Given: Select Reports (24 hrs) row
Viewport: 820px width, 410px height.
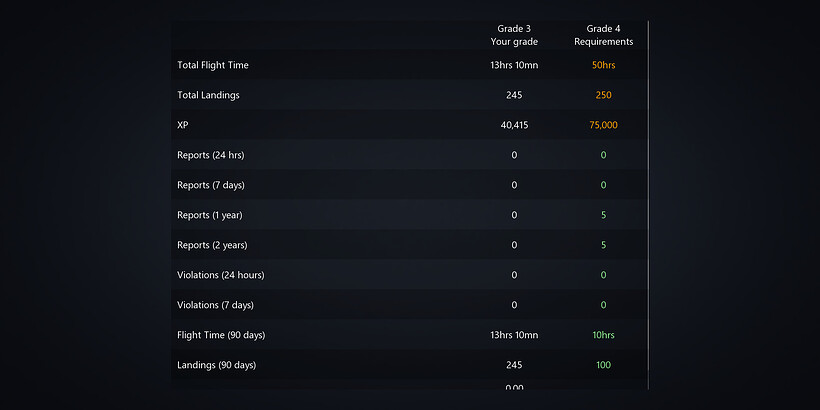Looking at the screenshot, I should (x=210, y=155).
